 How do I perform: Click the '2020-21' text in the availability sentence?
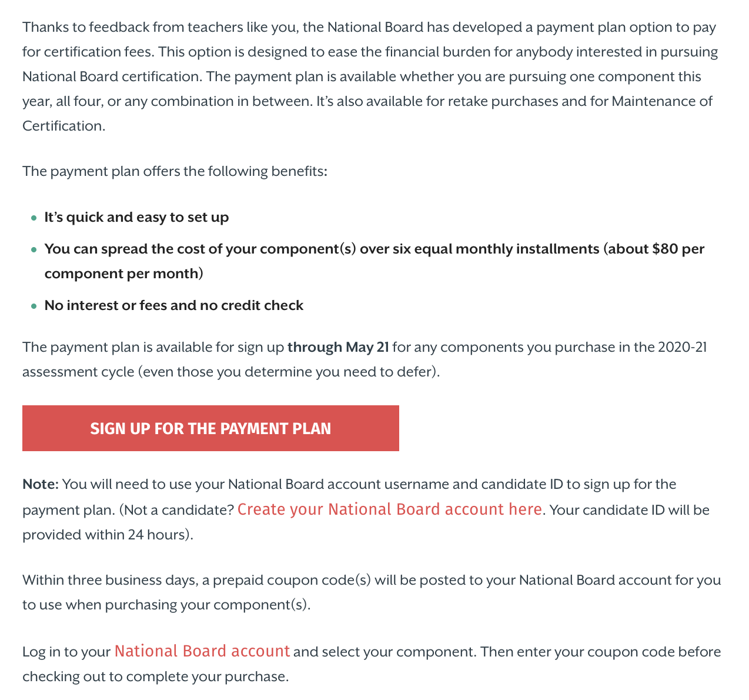pos(682,347)
